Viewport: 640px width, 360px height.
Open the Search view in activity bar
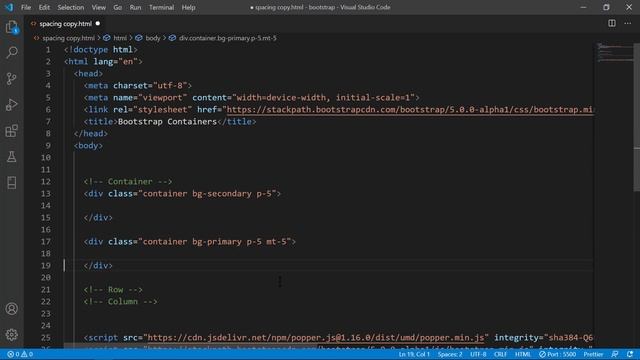12,53
